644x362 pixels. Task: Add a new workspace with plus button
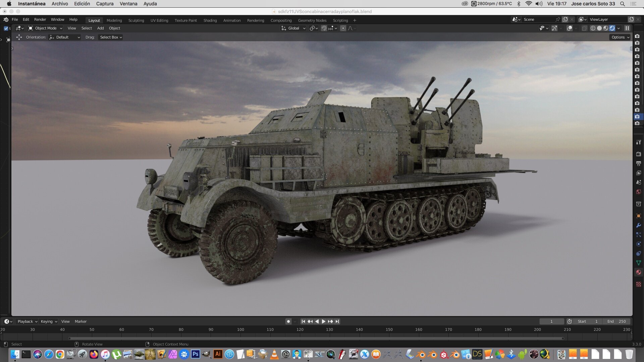point(355,20)
